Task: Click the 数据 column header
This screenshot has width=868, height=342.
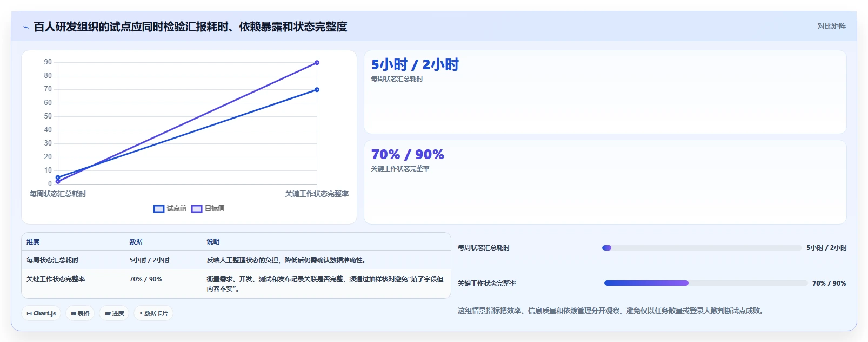Action: 136,242
